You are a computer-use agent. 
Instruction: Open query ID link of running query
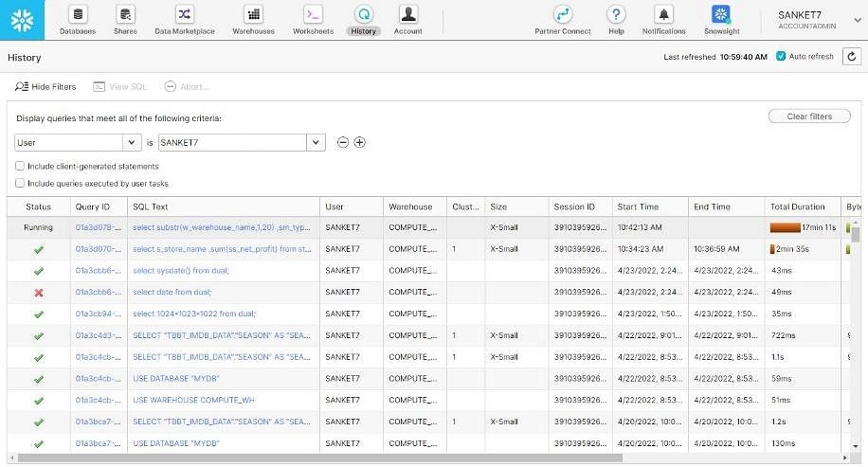tap(98, 227)
